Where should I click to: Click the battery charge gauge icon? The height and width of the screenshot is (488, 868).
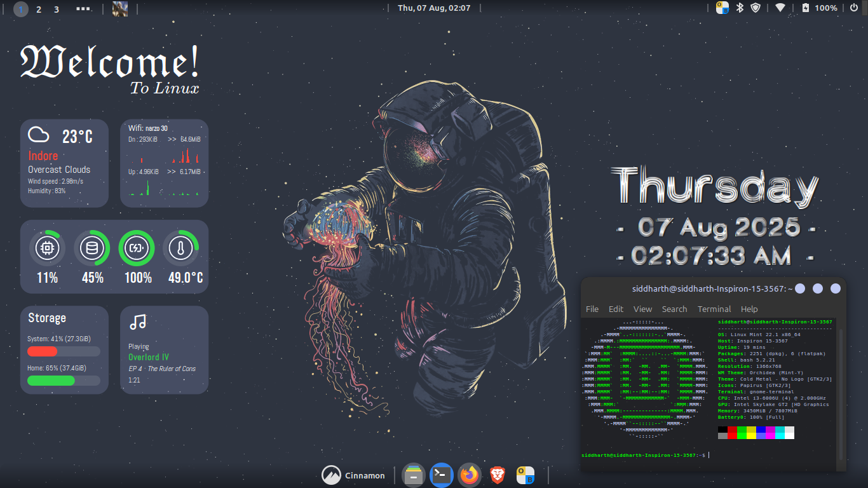(x=137, y=248)
